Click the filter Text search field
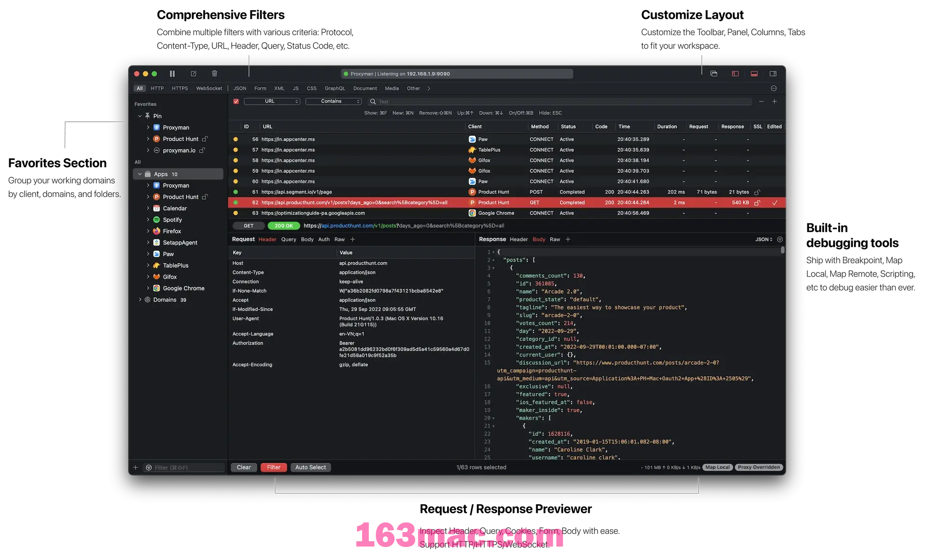The height and width of the screenshot is (560, 925). click(561, 101)
